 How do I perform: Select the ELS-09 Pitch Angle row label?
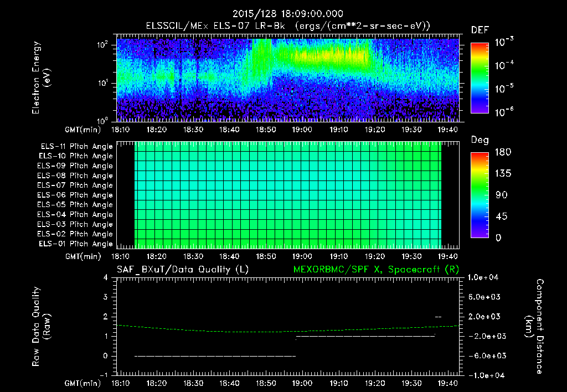click(75, 166)
